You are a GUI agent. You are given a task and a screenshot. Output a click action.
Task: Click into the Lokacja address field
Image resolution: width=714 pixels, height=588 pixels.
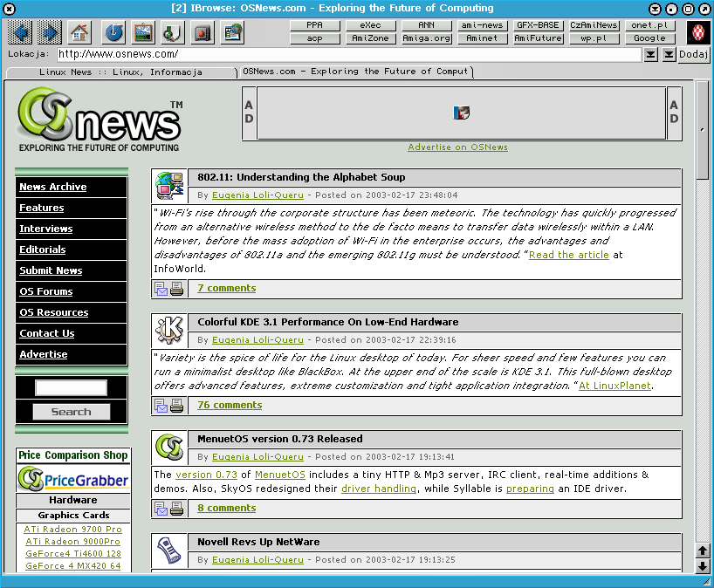tap(349, 55)
